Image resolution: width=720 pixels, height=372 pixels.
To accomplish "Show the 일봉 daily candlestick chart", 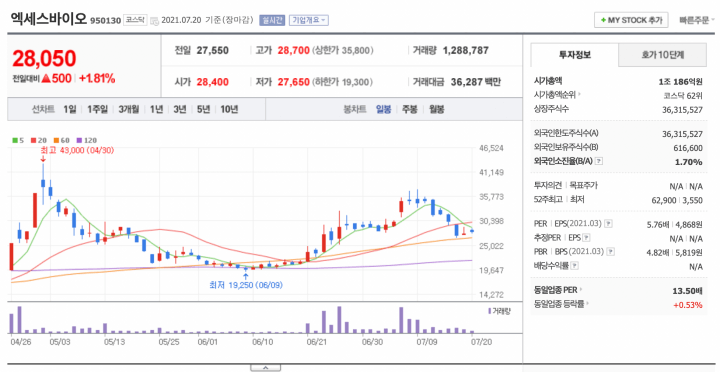I will tap(383, 109).
